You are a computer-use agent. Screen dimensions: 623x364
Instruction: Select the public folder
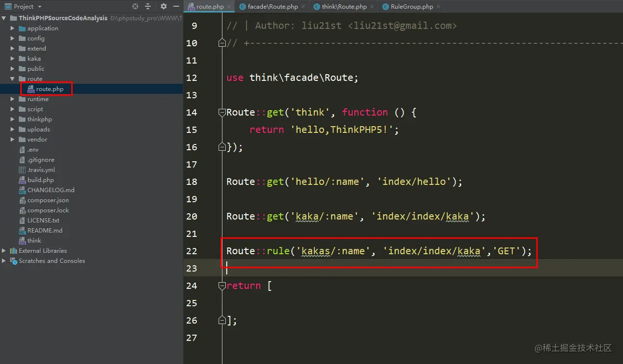(36, 69)
